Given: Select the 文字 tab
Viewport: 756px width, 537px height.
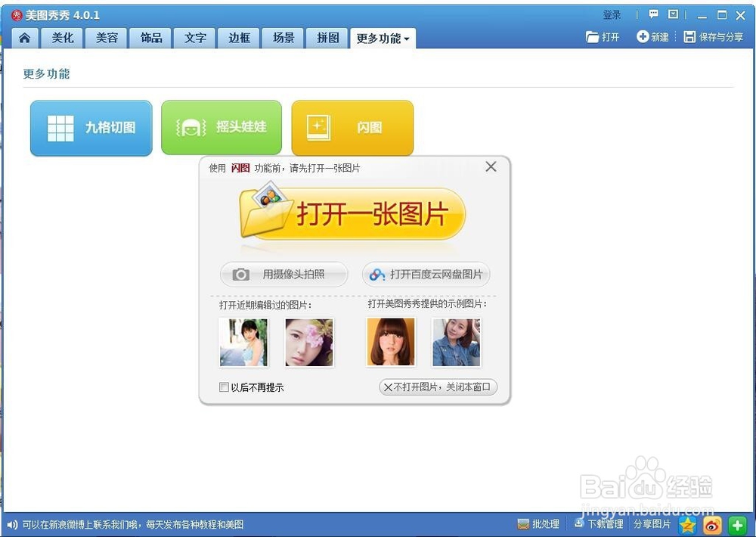Looking at the screenshot, I should (x=195, y=38).
